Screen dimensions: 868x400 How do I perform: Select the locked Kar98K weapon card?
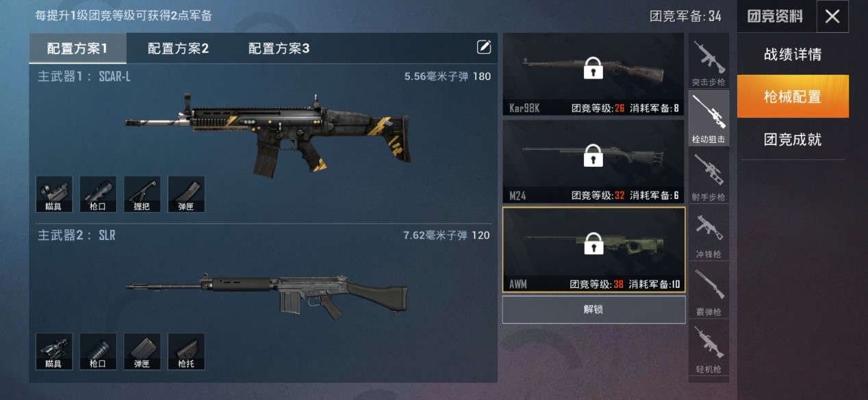click(x=593, y=74)
